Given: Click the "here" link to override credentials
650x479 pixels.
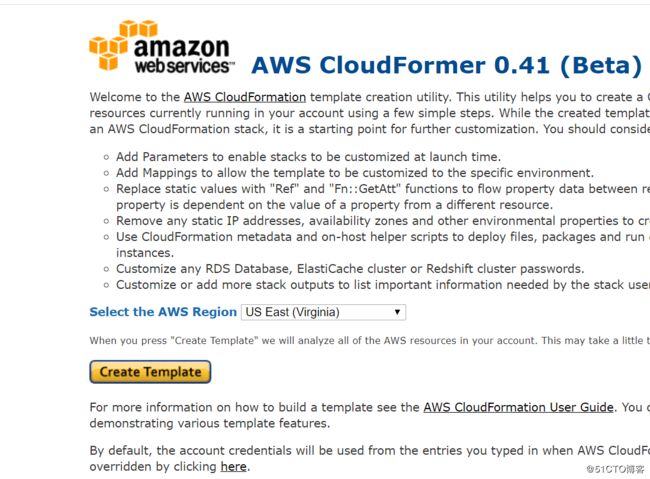Looking at the screenshot, I should tap(233, 466).
